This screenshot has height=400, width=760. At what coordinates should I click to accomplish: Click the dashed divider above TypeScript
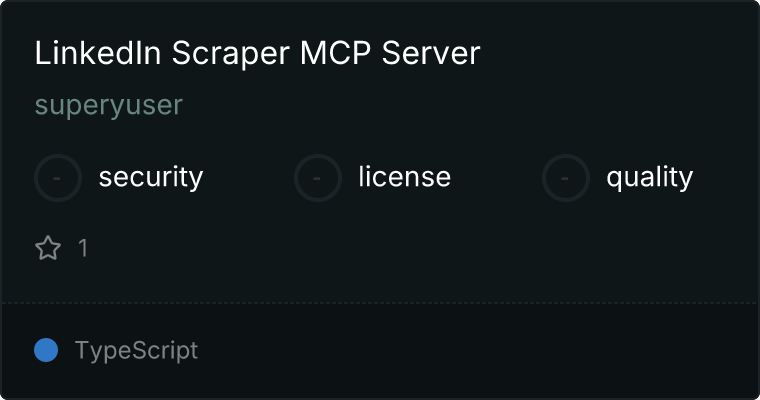380,303
